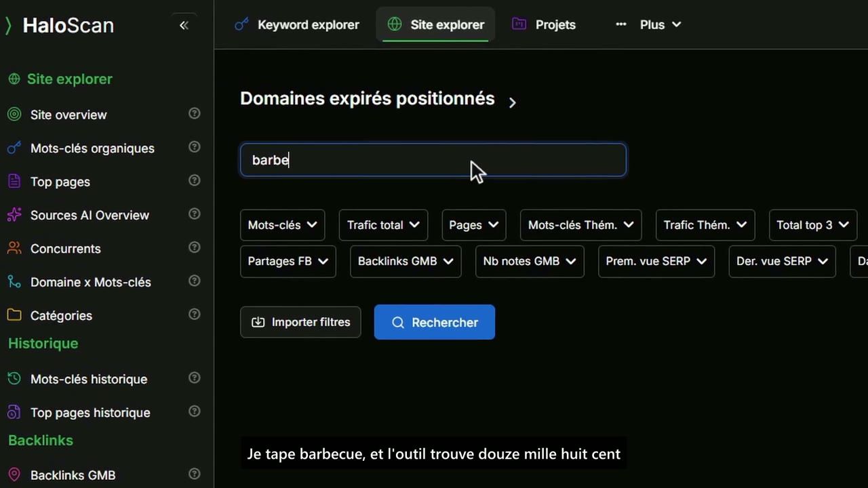Image resolution: width=868 pixels, height=488 pixels.
Task: Collapse the sidebar with the double-chevron icon
Action: [183, 25]
